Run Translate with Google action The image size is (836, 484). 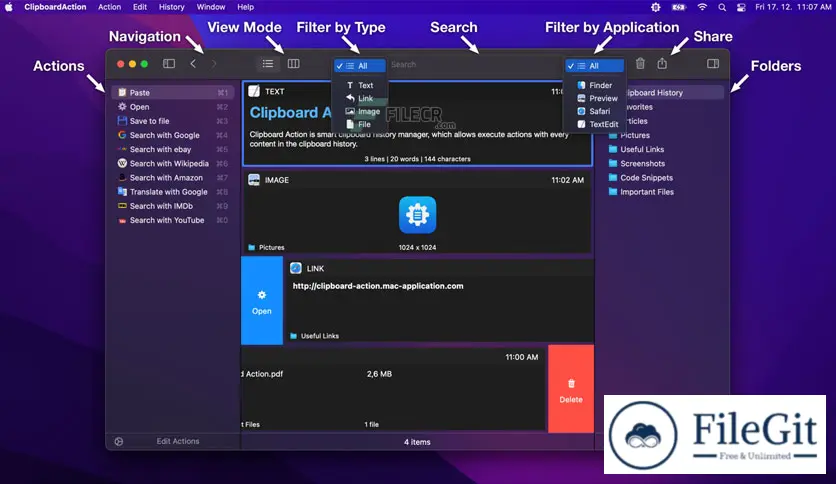click(x=173, y=192)
